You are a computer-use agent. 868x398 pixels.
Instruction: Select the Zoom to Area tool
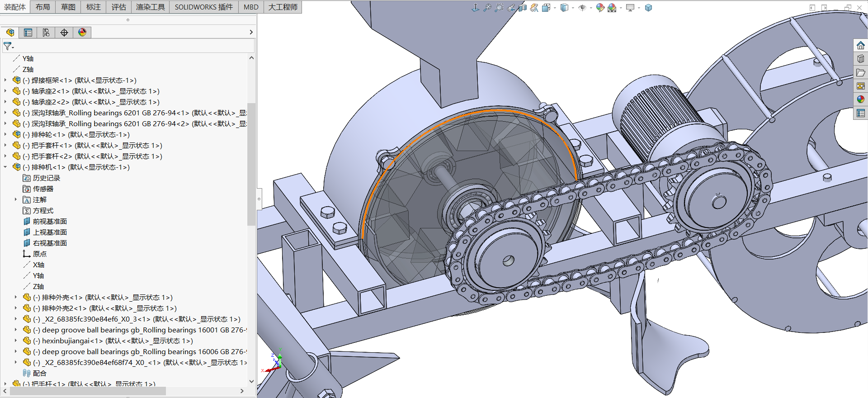499,8
